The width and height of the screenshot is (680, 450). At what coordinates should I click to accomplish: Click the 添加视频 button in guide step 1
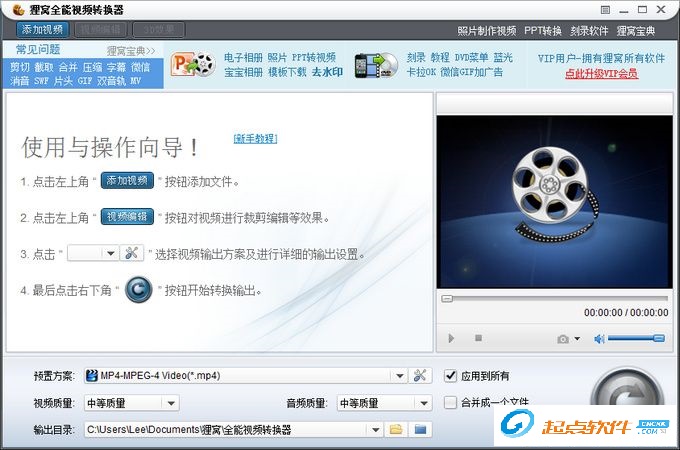(127, 180)
